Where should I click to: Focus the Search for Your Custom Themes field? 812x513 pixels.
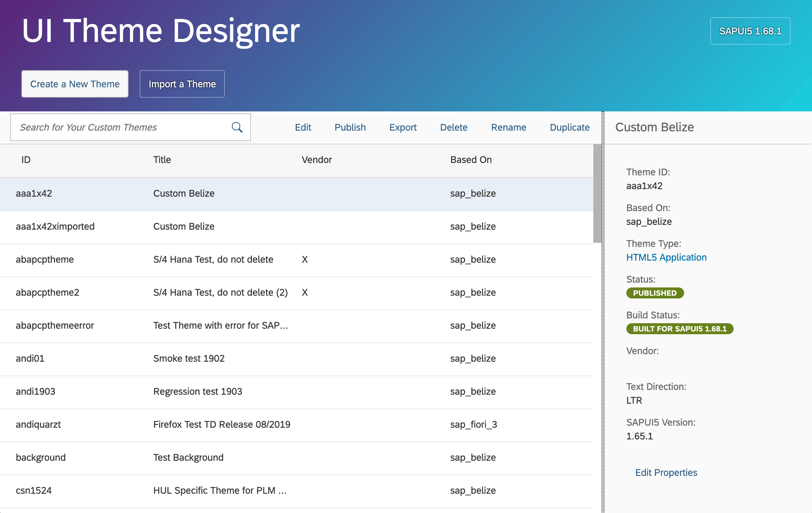coord(131,127)
